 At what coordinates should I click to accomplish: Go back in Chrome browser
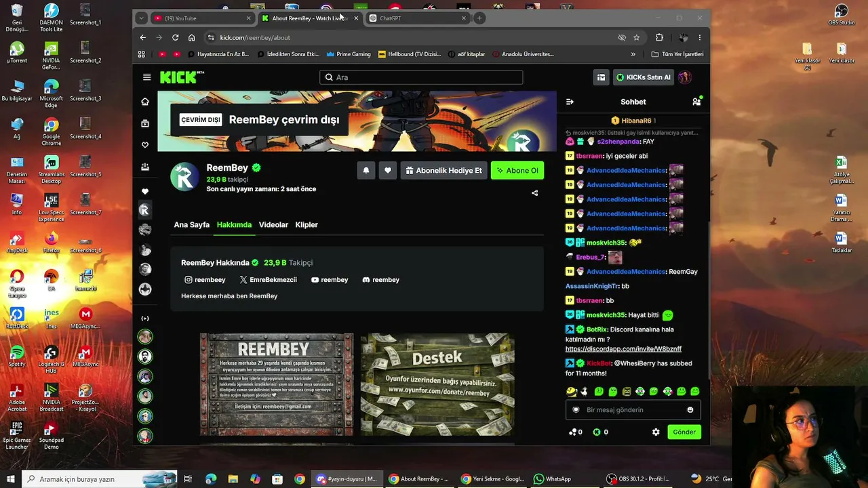tap(142, 37)
